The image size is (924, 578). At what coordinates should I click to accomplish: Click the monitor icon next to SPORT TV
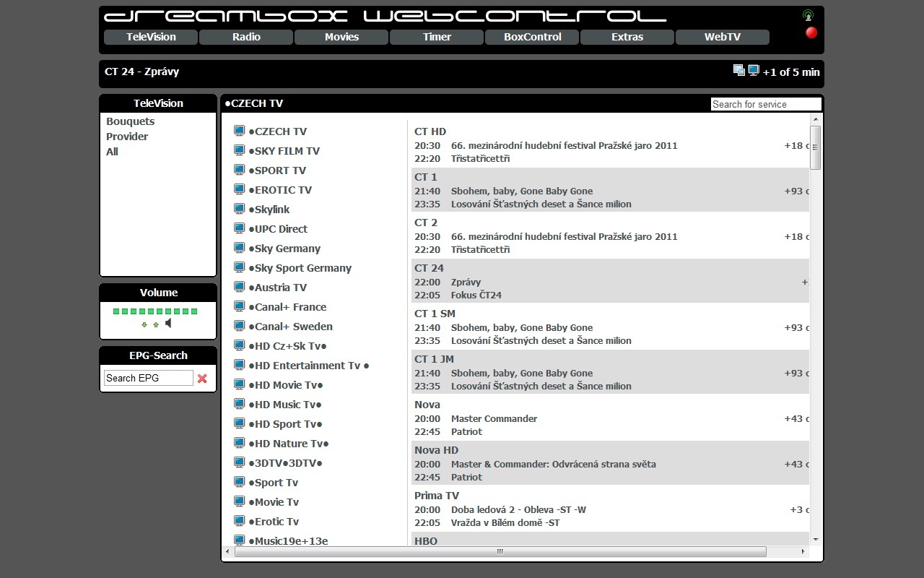pyautogui.click(x=240, y=170)
